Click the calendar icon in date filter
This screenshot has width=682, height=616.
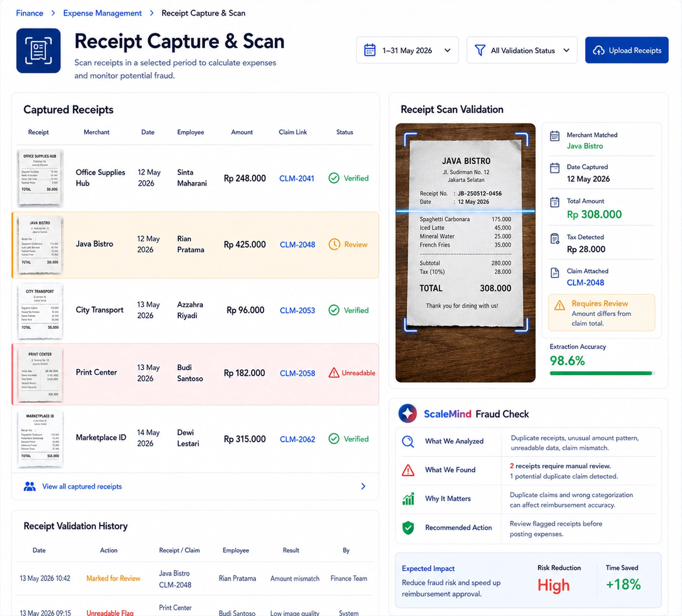(x=370, y=50)
